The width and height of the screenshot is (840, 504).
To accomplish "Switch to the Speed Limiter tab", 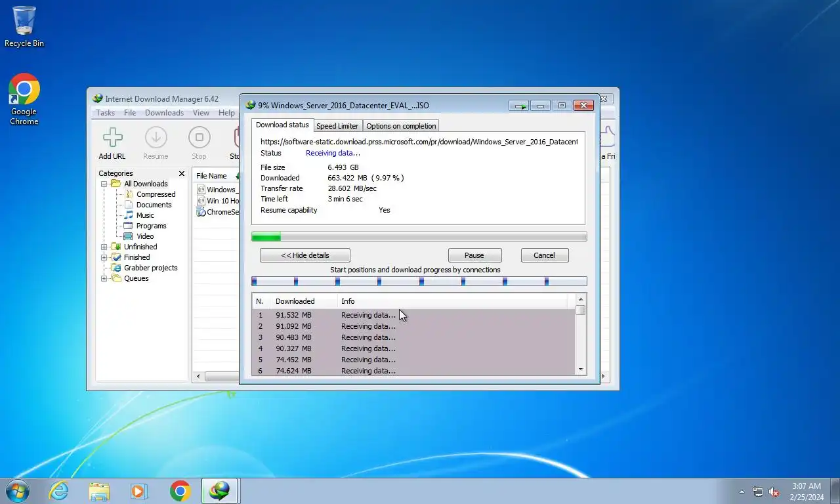I will pos(337,126).
